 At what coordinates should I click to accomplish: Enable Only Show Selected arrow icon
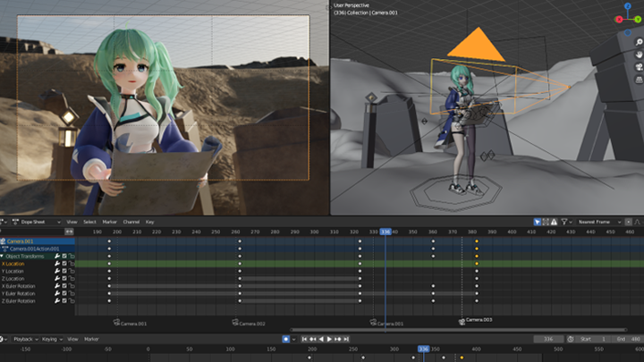click(x=537, y=222)
